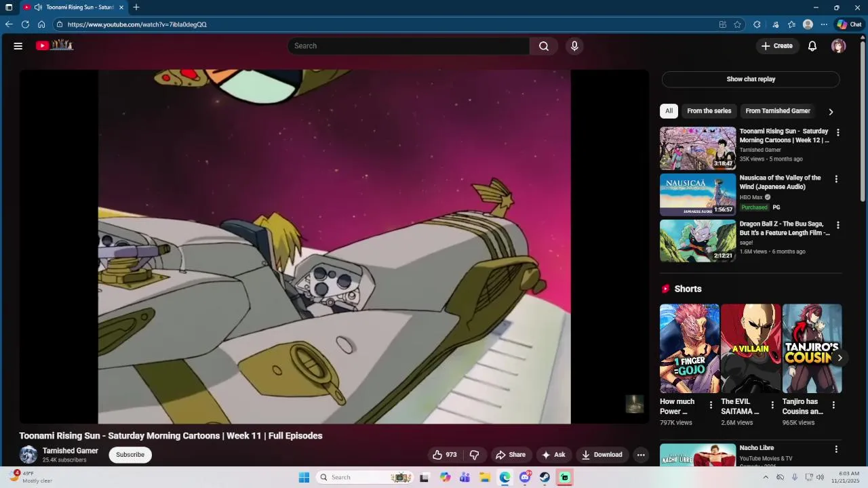868x488 pixels.
Task: Open options for Nausicaa video
Action: tap(836, 179)
